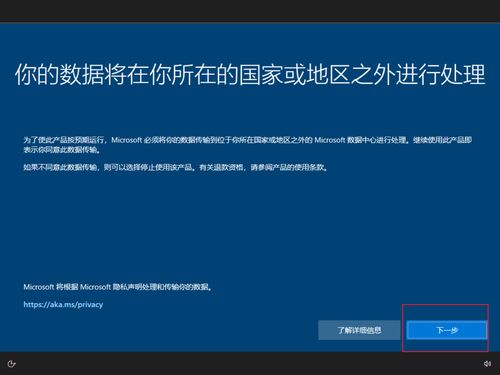
Task: Click the paragraph starting with 为了使此产品按预期运行
Action: (x=247, y=145)
